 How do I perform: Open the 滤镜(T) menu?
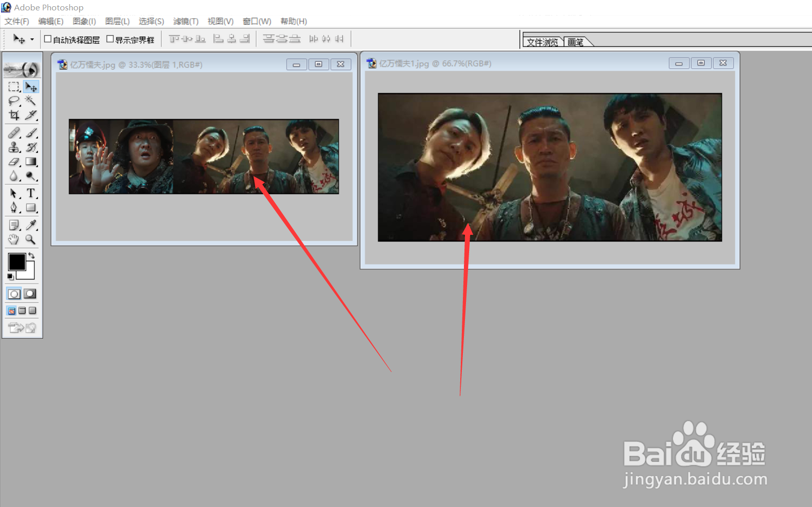pyautogui.click(x=185, y=21)
